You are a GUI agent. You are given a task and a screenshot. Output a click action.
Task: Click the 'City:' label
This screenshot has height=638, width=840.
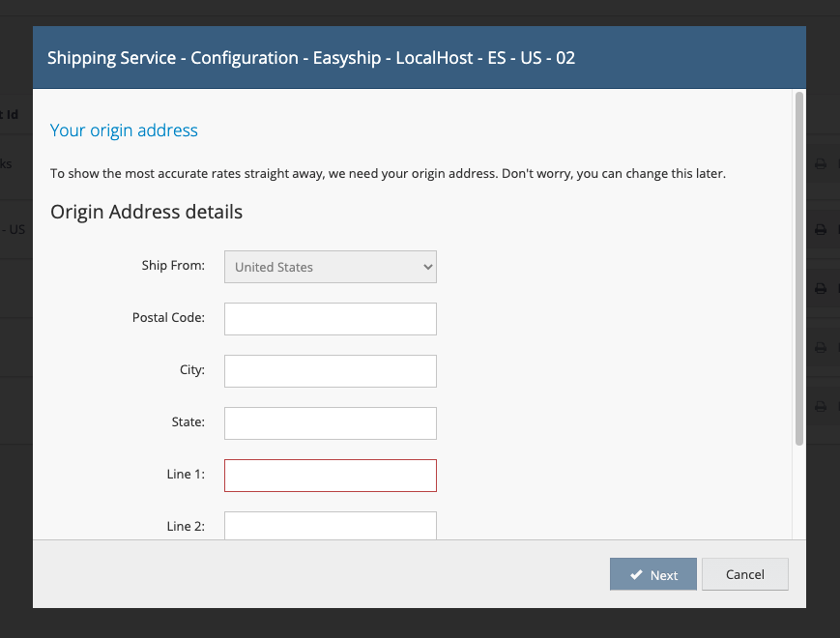point(192,369)
